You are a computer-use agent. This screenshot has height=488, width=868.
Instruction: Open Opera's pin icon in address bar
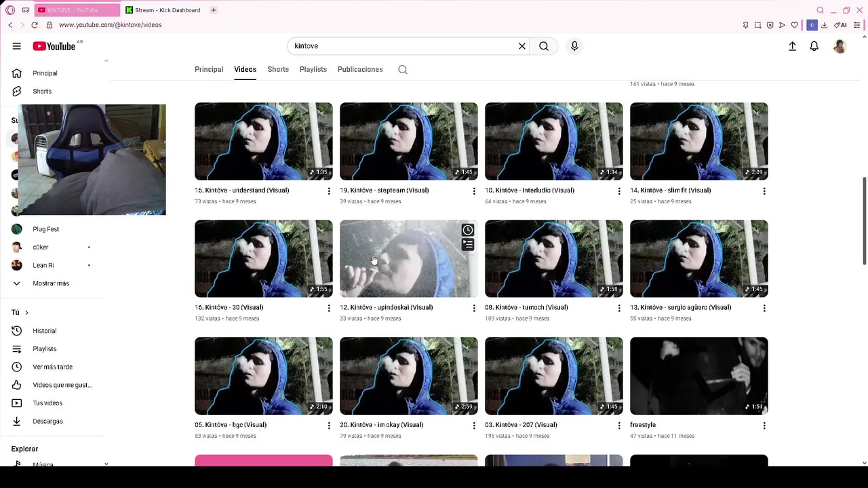pos(745,25)
